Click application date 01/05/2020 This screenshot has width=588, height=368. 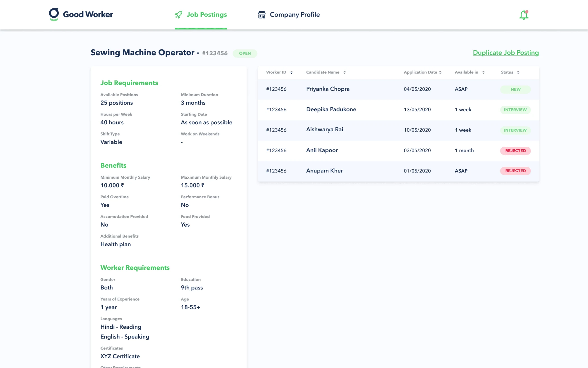(x=417, y=171)
